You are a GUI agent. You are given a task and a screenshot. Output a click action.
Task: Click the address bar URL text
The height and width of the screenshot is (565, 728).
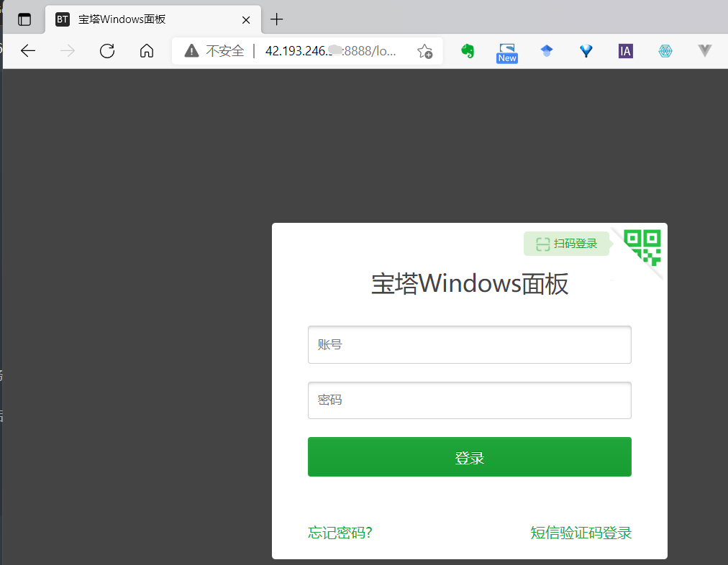coord(331,51)
